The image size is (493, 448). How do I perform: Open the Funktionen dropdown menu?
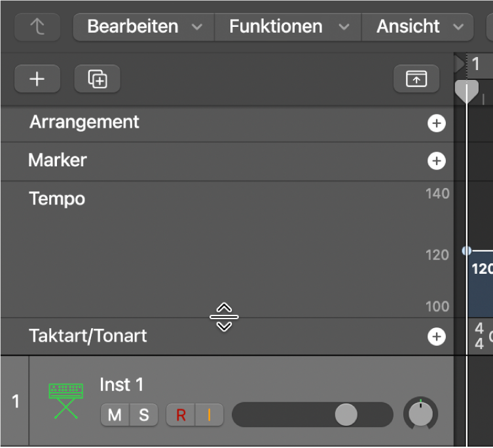coord(287,27)
